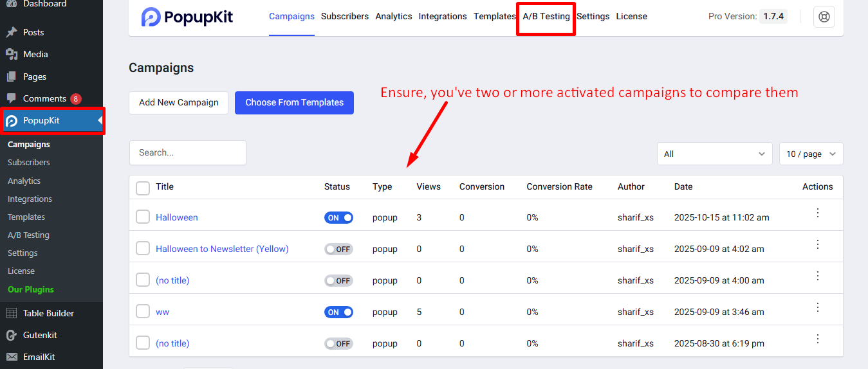The width and height of the screenshot is (868, 369).
Task: Check the ww campaign checkbox
Action: click(143, 311)
